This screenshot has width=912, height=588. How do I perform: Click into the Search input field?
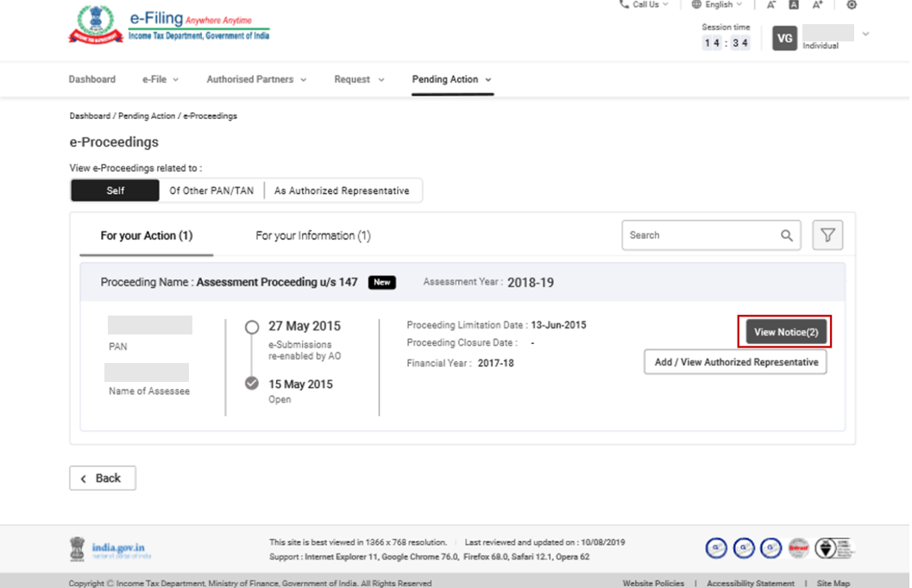(x=699, y=235)
